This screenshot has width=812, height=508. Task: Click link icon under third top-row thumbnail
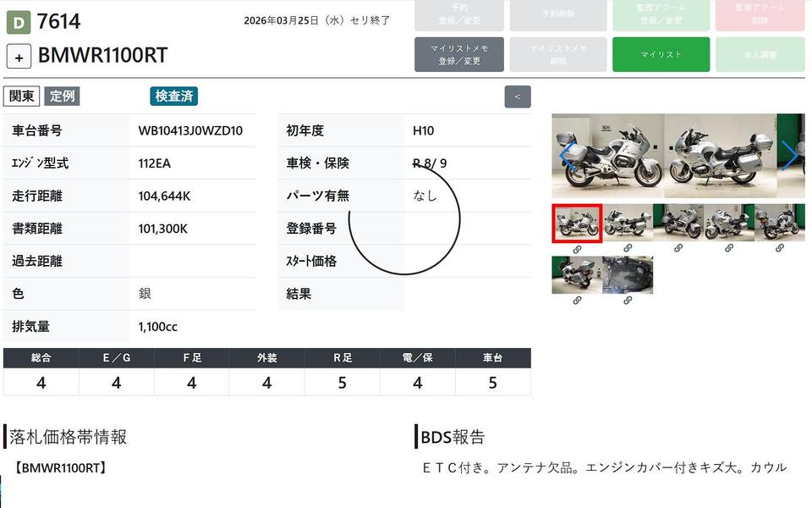point(678,248)
